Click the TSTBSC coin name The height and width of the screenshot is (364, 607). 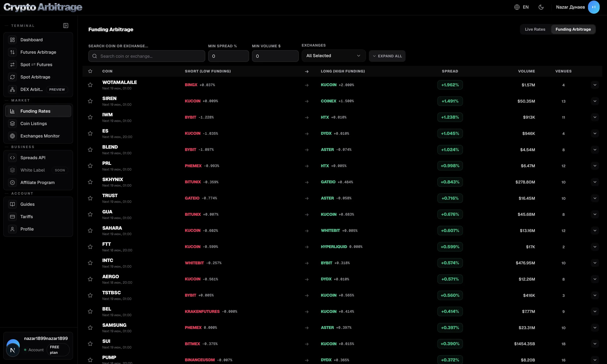[111, 293]
